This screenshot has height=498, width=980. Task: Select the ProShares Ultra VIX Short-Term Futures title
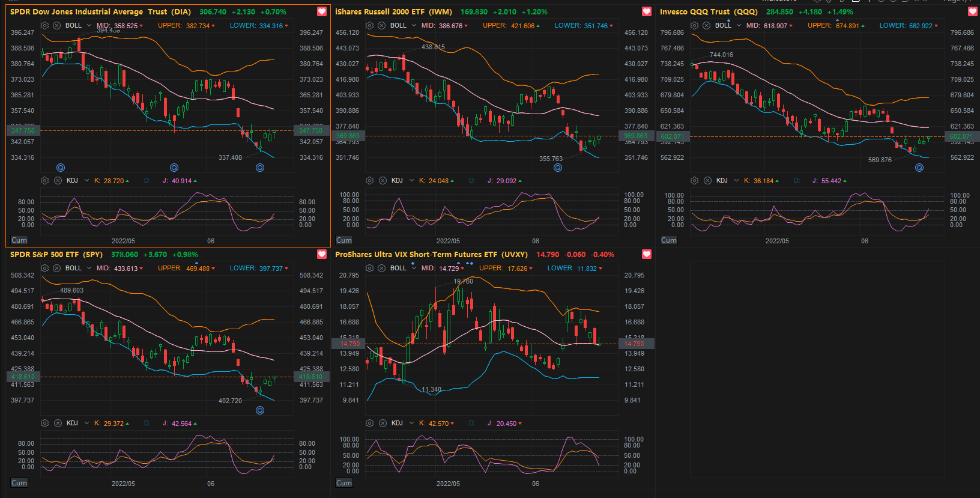(x=431, y=255)
